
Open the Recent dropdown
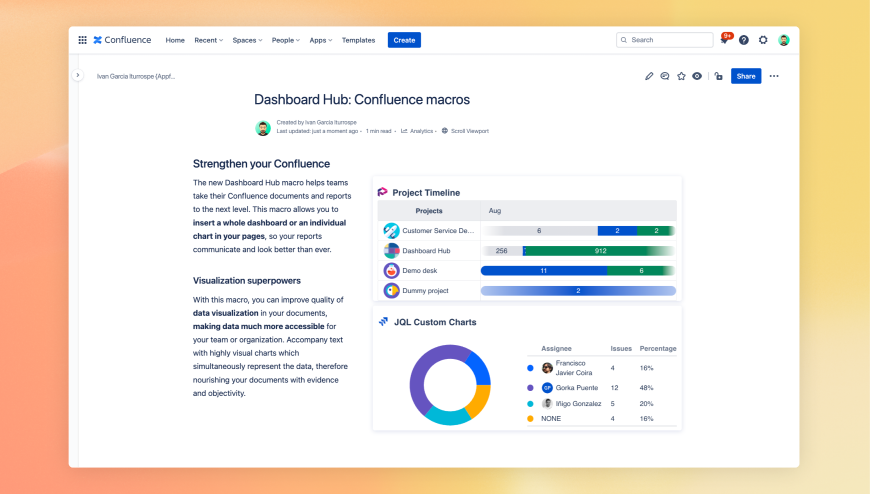[208, 40]
